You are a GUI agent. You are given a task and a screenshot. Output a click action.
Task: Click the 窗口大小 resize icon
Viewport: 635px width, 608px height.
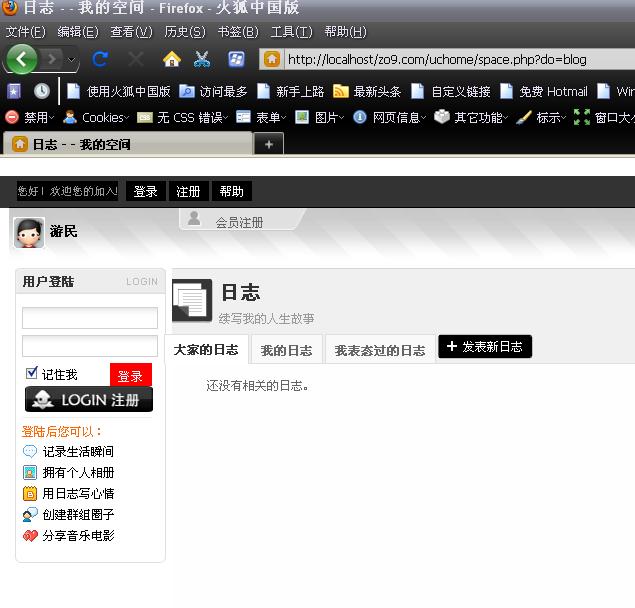pos(582,117)
